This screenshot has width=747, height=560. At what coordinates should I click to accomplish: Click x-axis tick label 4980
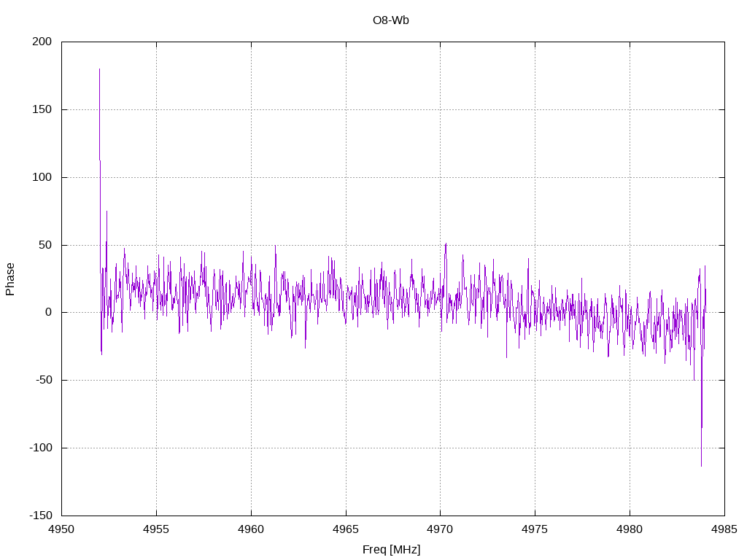(630, 529)
